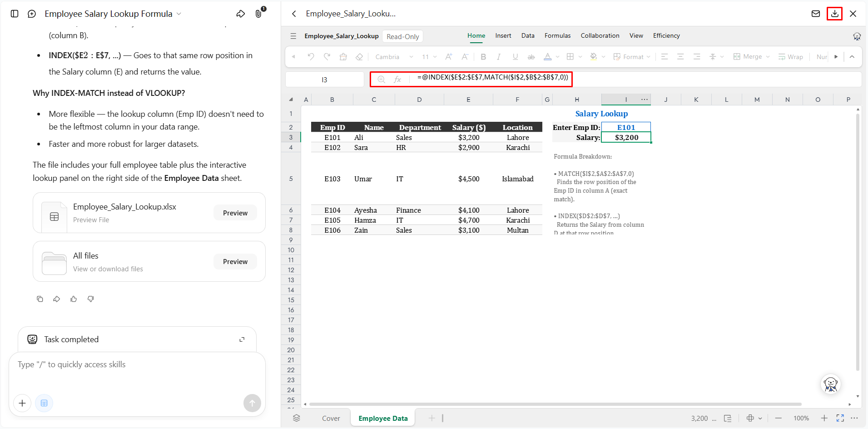Copy the assistant response

(40, 299)
